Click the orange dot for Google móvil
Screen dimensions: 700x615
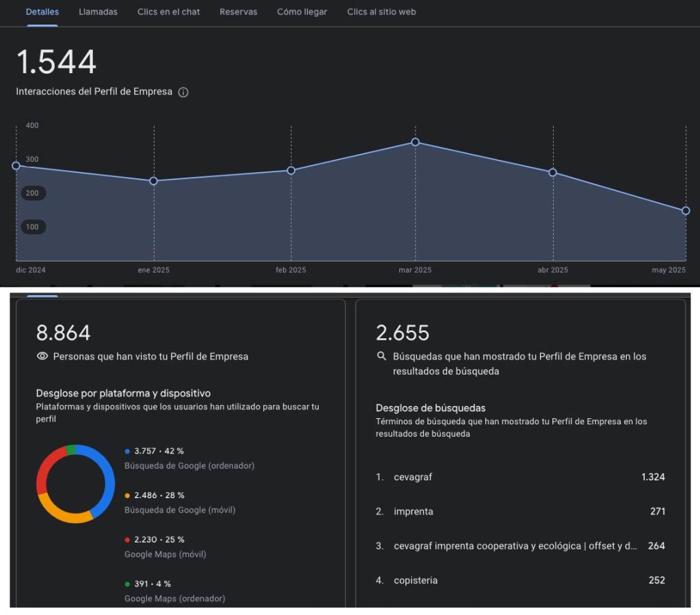(127, 495)
